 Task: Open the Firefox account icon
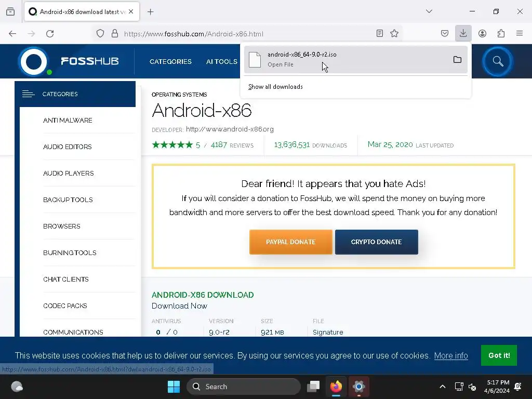(482, 33)
